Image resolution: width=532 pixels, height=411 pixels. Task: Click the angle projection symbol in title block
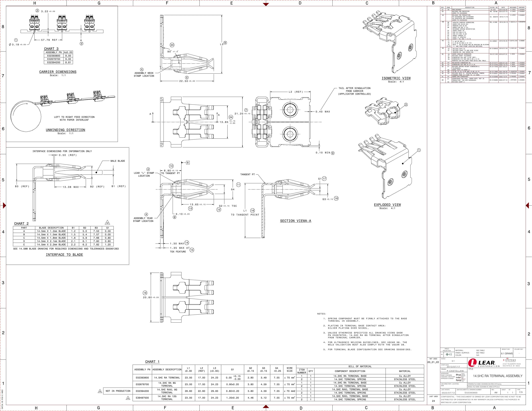point(449,354)
